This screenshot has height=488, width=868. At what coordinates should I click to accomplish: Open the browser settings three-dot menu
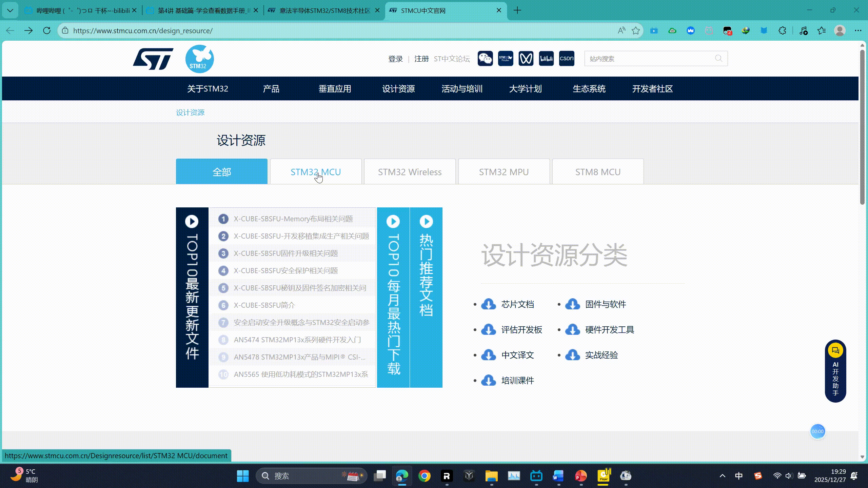pyautogui.click(x=858, y=30)
